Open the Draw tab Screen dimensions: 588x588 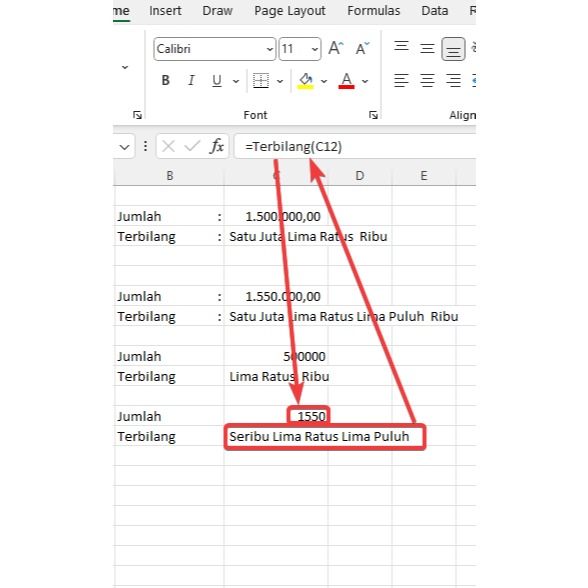[x=218, y=10]
